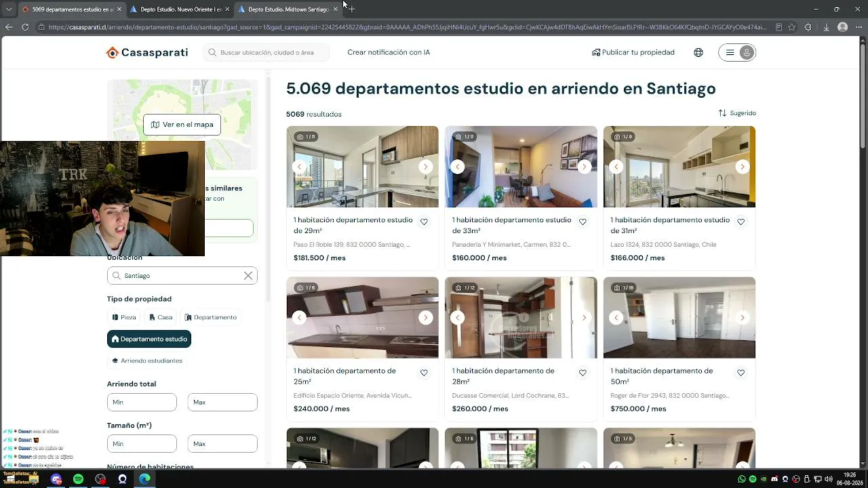
Task: Click Arriendo total Max field
Action: (222, 402)
